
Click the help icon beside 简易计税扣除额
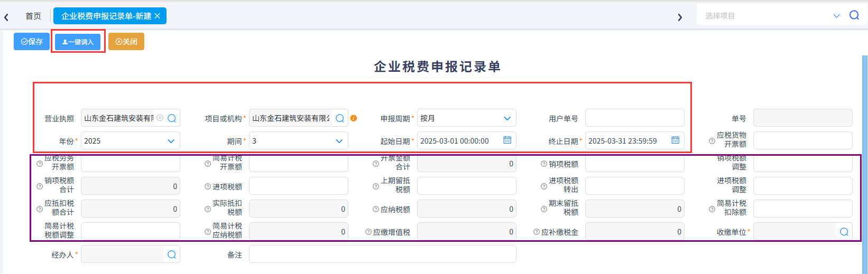click(712, 209)
